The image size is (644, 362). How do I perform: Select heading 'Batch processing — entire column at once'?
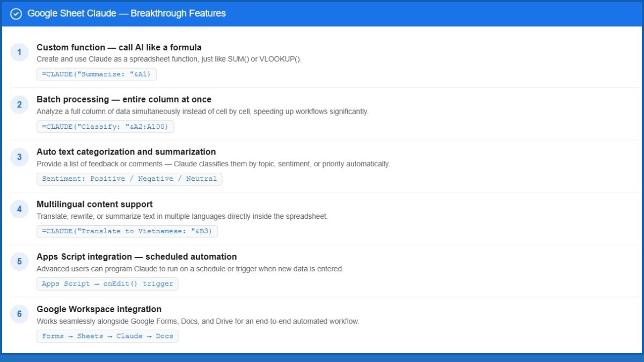pos(124,99)
